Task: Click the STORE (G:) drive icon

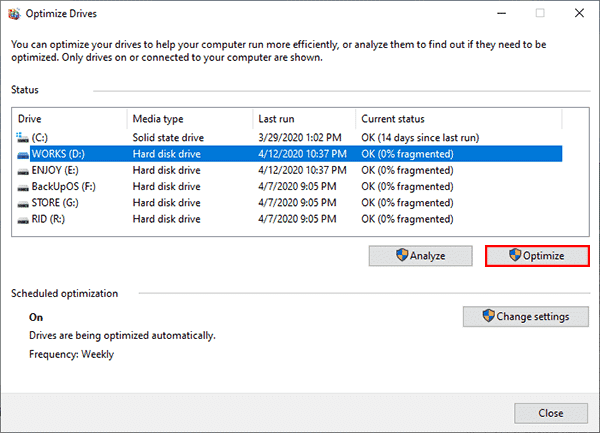Action: pyautogui.click(x=23, y=203)
